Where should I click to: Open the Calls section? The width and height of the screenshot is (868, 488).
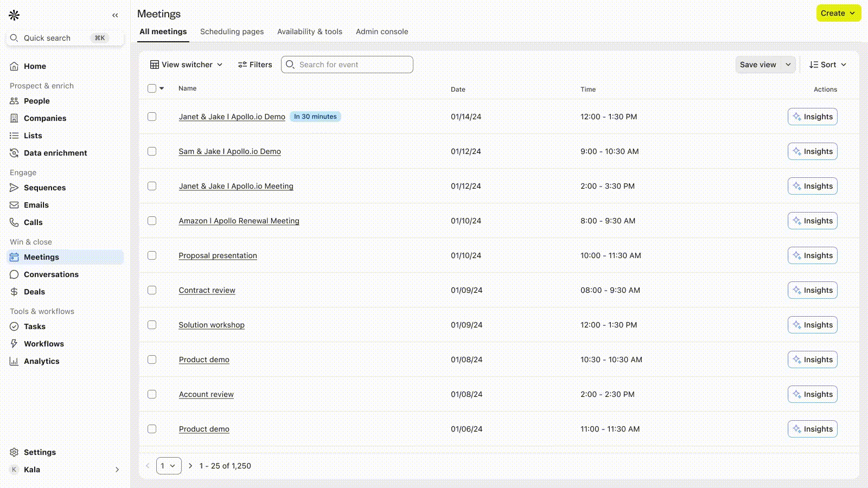coord(33,222)
